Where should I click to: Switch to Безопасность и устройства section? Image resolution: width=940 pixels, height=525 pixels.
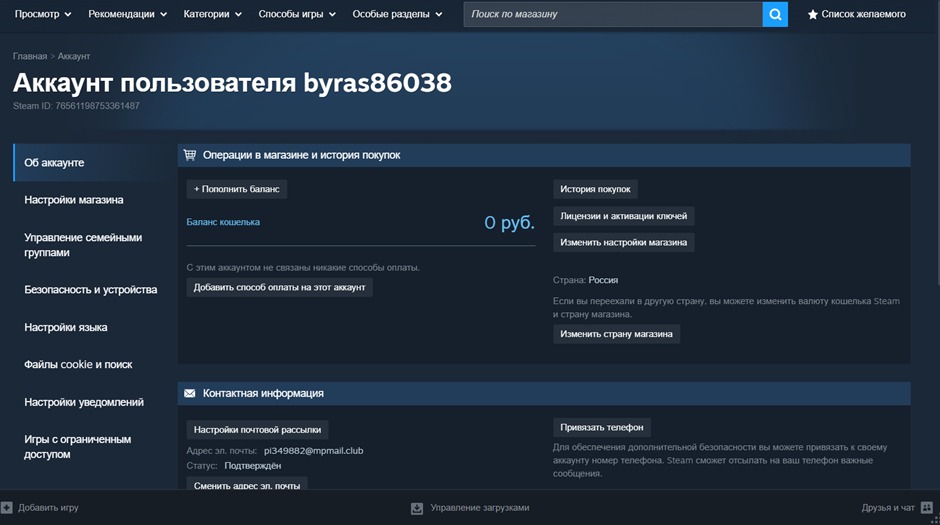[x=90, y=290]
